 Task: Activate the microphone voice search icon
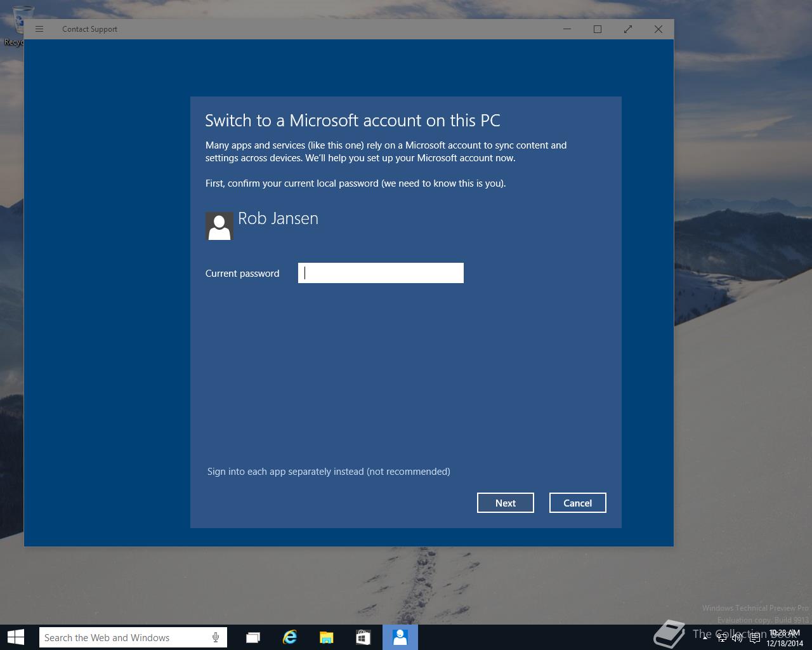click(x=216, y=637)
